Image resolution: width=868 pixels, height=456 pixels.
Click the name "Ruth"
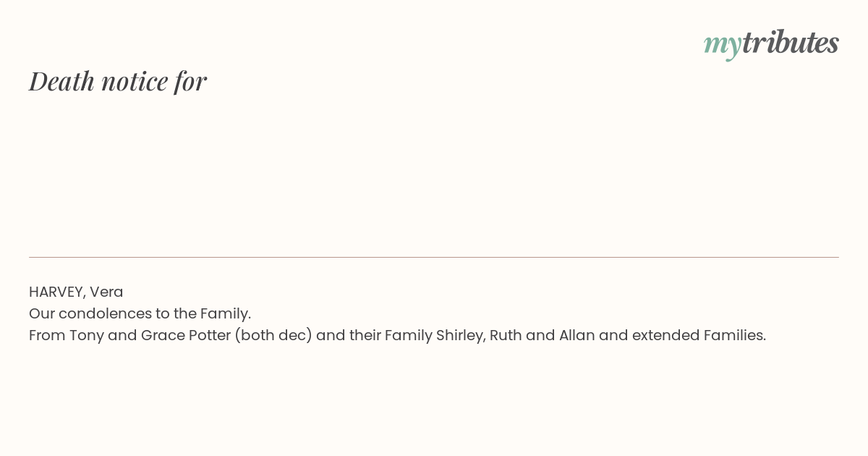(x=506, y=335)
